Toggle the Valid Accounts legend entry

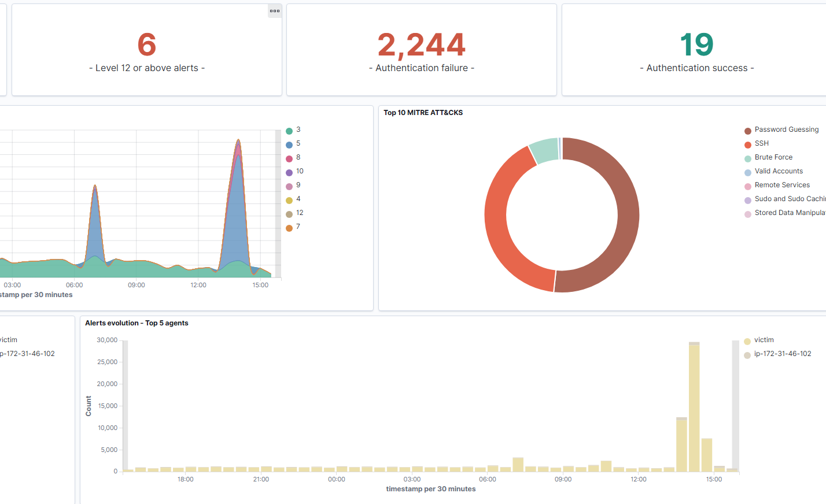779,171
